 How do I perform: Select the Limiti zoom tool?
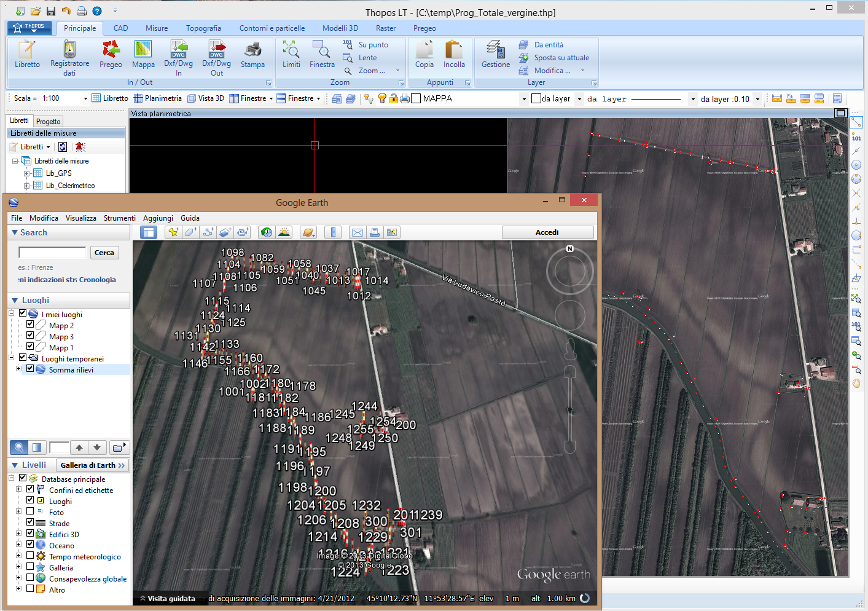pyautogui.click(x=291, y=54)
